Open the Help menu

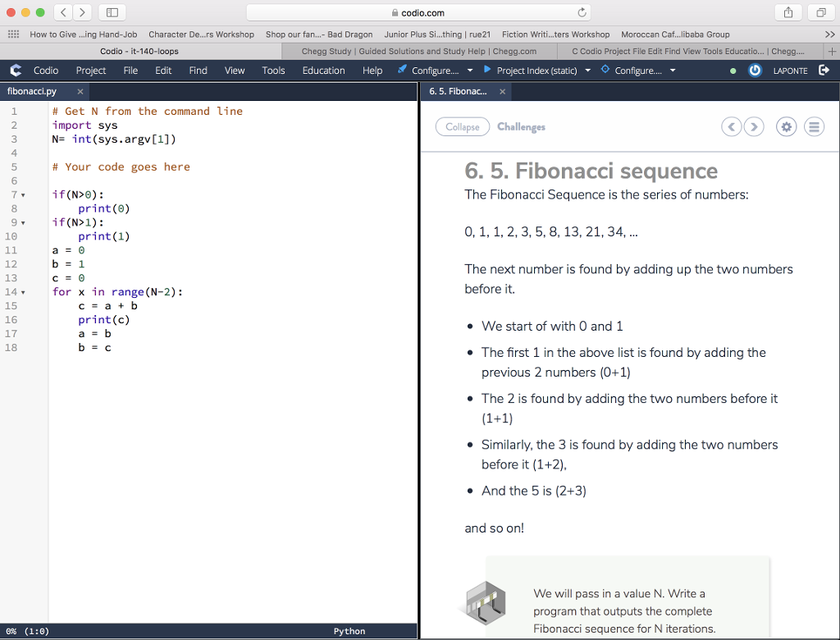pyautogui.click(x=372, y=71)
